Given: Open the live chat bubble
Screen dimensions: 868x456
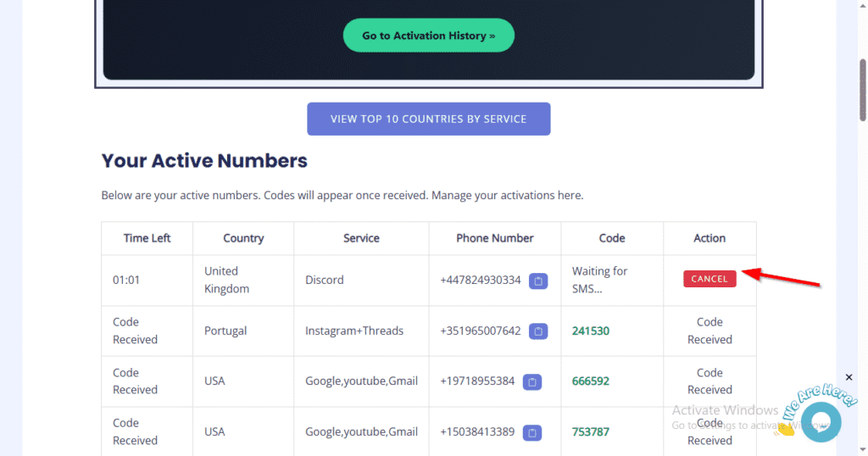Looking at the screenshot, I should pos(821,422).
